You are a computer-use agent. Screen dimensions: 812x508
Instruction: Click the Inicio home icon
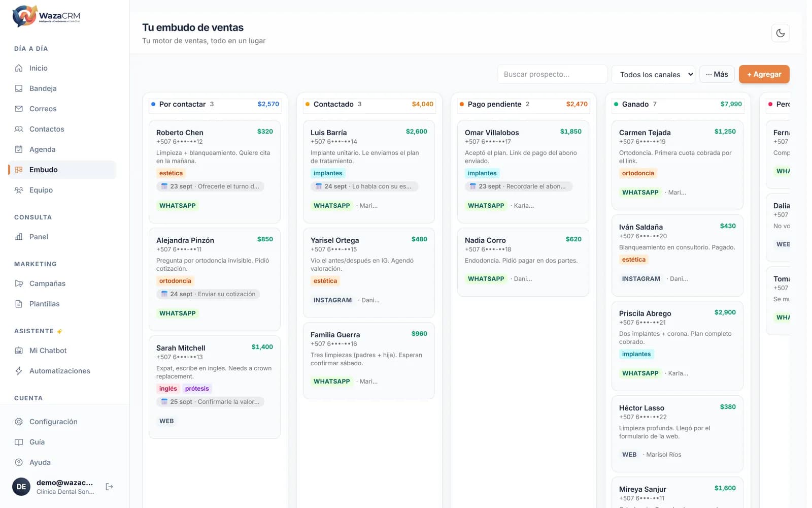pos(19,68)
